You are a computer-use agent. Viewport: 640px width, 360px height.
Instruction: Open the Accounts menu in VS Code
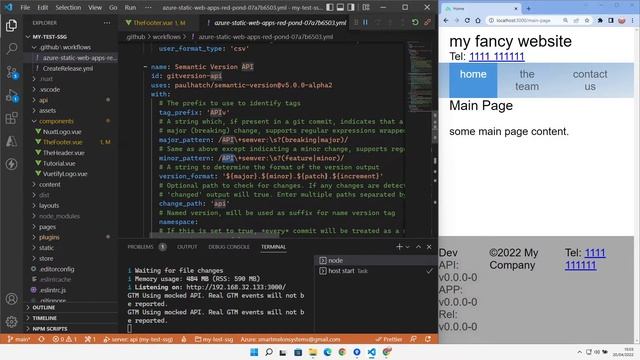pos(11,299)
